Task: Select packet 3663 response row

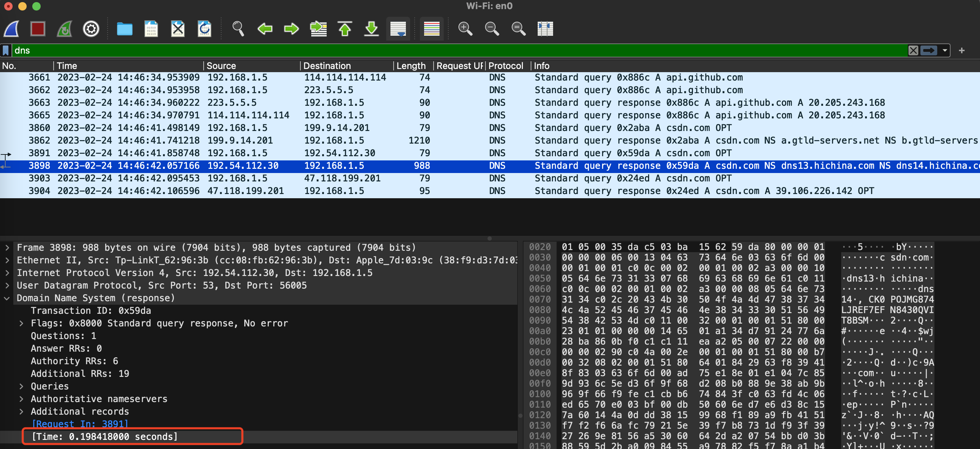Action: point(490,103)
